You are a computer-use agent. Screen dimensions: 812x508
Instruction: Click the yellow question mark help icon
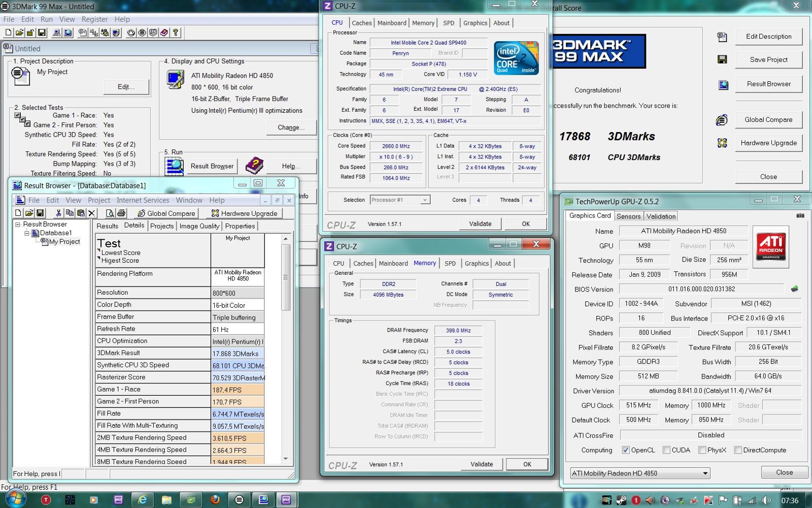click(176, 33)
